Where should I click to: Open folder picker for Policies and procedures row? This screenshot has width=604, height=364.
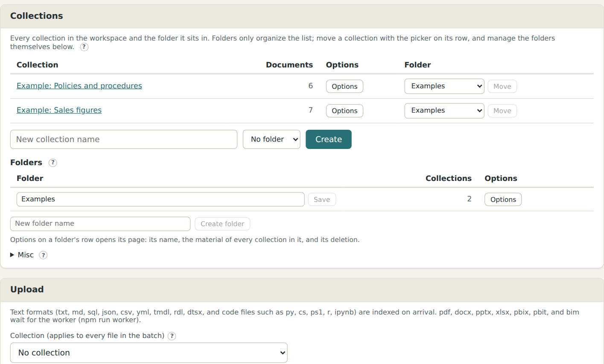[444, 86]
